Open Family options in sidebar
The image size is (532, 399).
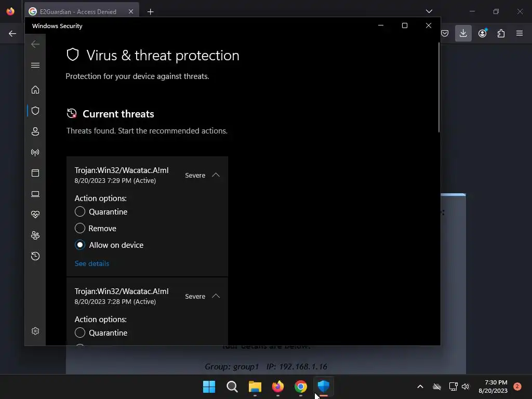[x=35, y=235]
